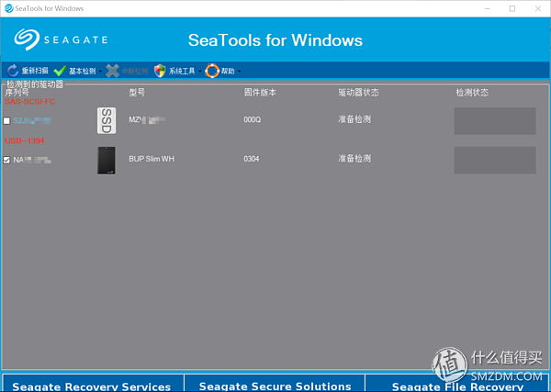Open the 帮助 menu label
Viewport: 551px width, 392px height.
228,71
